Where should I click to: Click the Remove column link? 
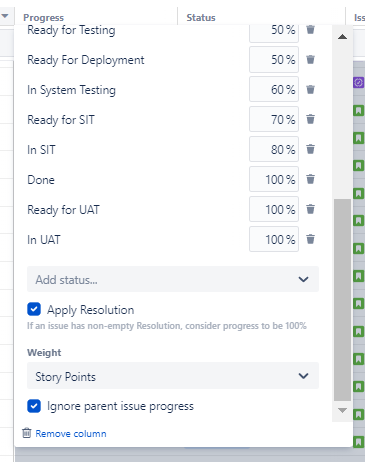coord(71,434)
